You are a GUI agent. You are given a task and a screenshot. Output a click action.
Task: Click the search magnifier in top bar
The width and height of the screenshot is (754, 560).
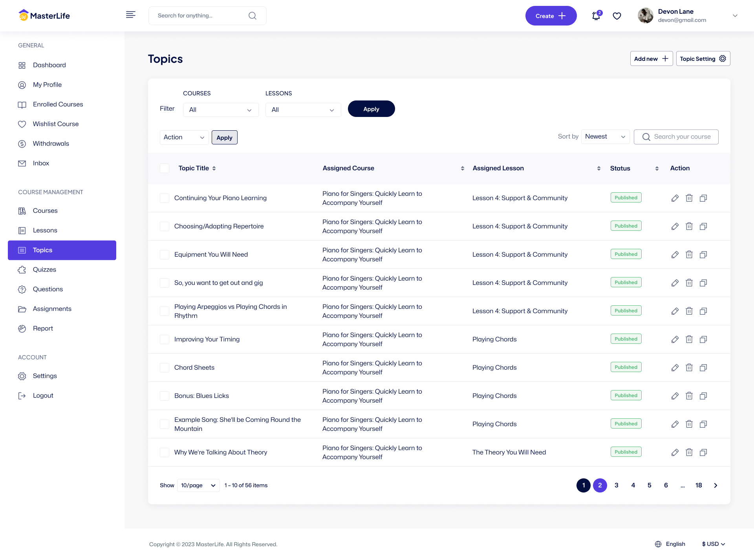click(253, 16)
